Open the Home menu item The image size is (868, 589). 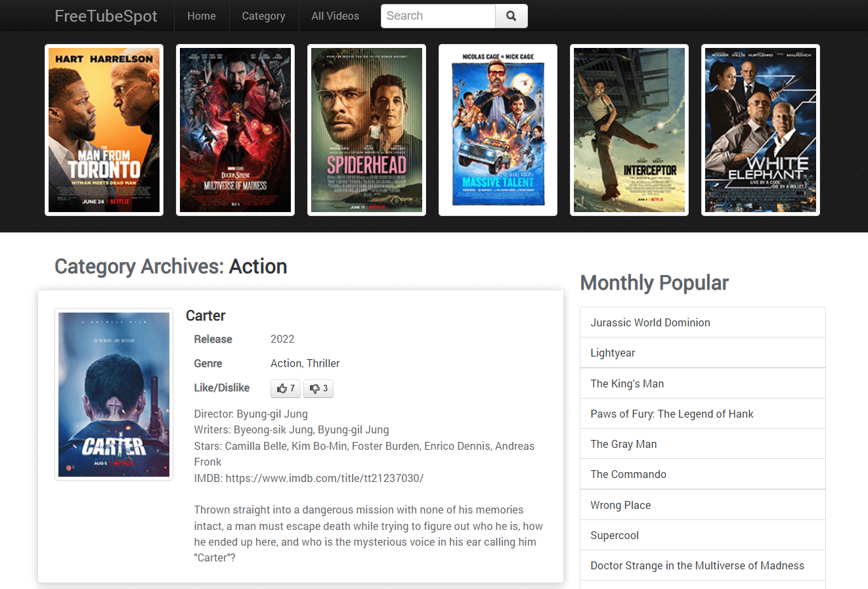(x=202, y=16)
